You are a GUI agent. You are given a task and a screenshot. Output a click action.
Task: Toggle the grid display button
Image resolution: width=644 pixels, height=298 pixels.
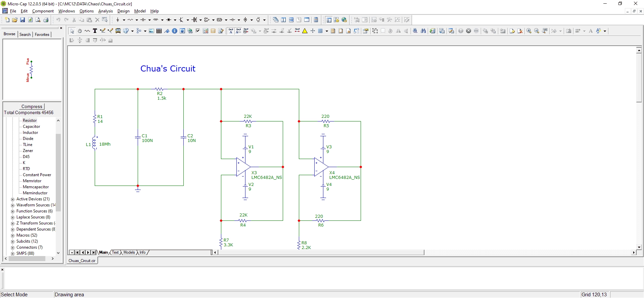320,31
